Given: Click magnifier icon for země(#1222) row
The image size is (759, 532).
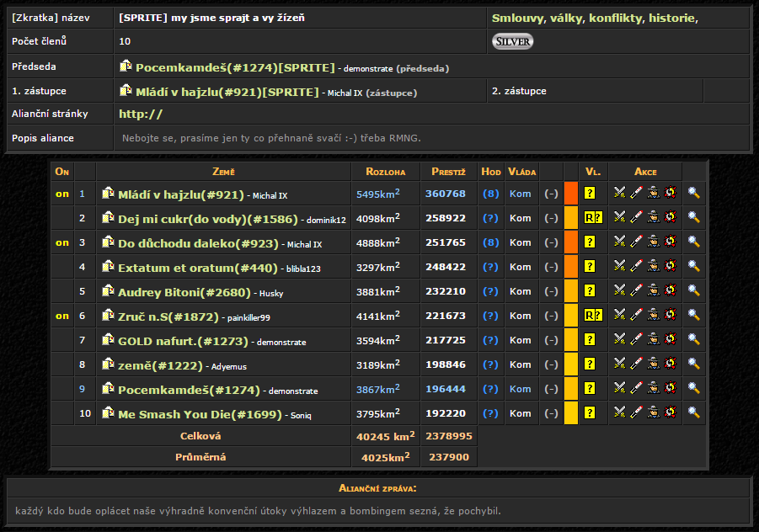Looking at the screenshot, I should click(693, 363).
